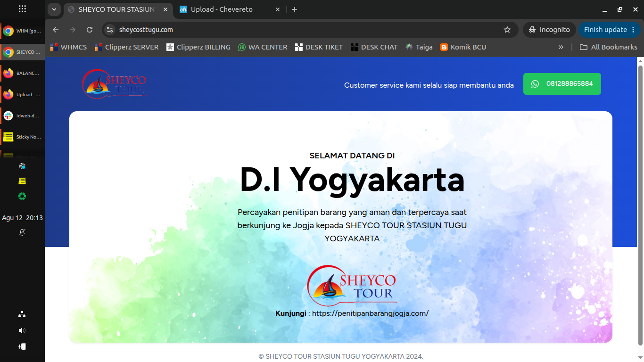Open the DESK CHAT bookmark

(x=374, y=47)
